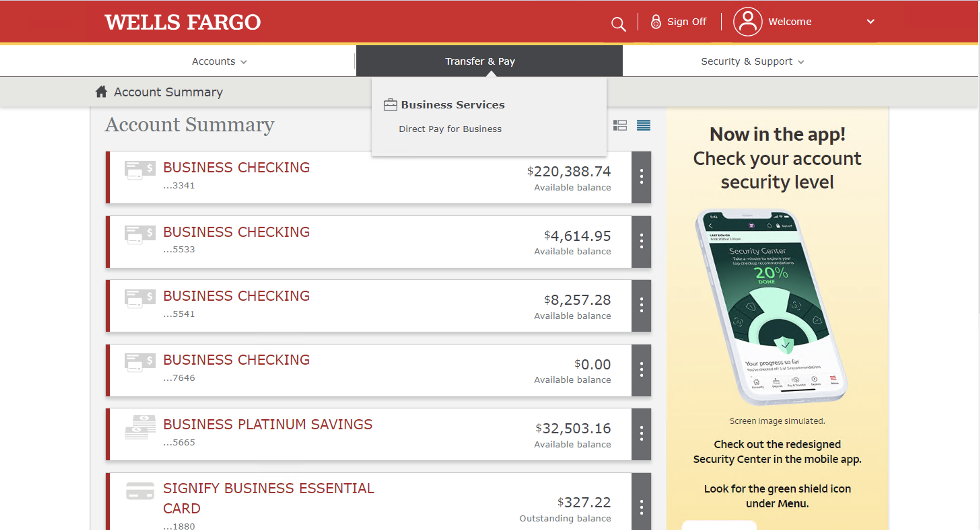Open BUSINESS CHECKING ending 7646

click(x=236, y=360)
